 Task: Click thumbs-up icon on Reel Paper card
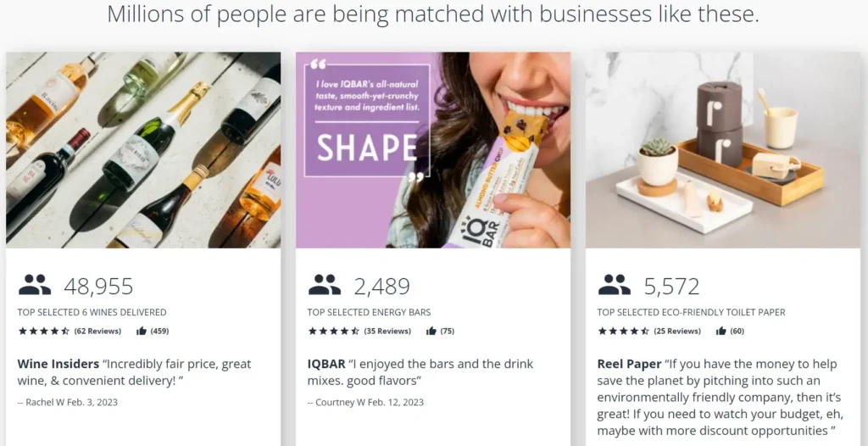point(721,332)
